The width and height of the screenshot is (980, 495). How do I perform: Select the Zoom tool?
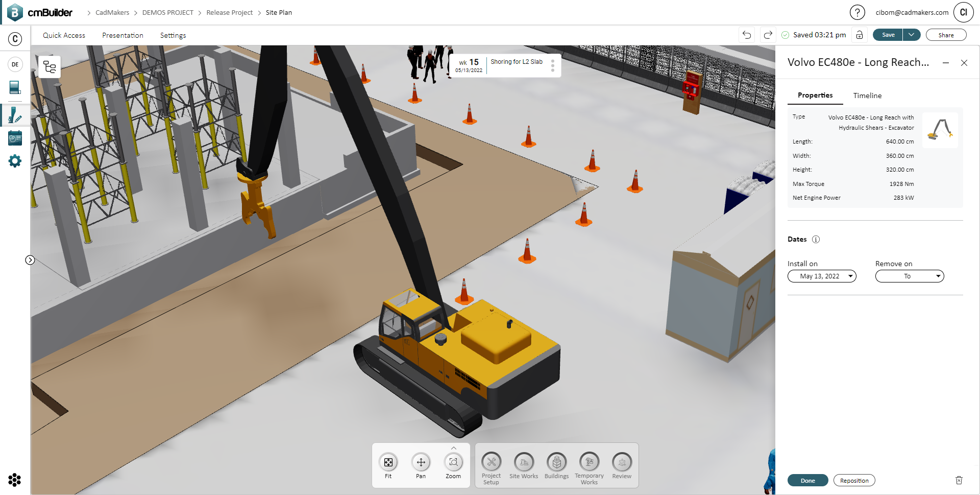pyautogui.click(x=453, y=465)
